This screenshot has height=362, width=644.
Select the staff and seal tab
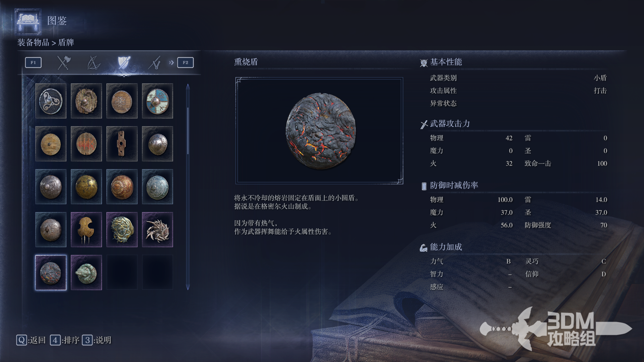pyautogui.click(x=154, y=63)
